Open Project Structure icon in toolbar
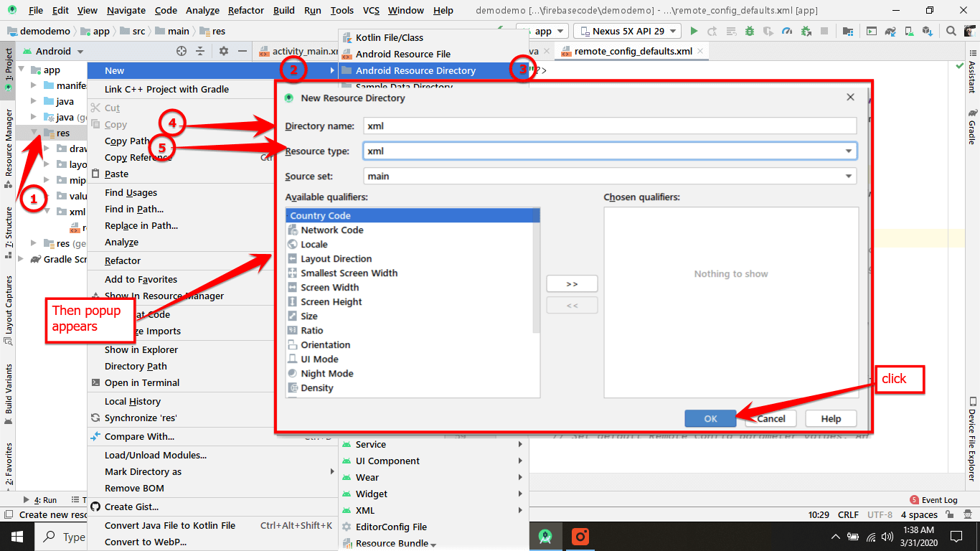Screen dimensions: 980x551 (x=849, y=31)
